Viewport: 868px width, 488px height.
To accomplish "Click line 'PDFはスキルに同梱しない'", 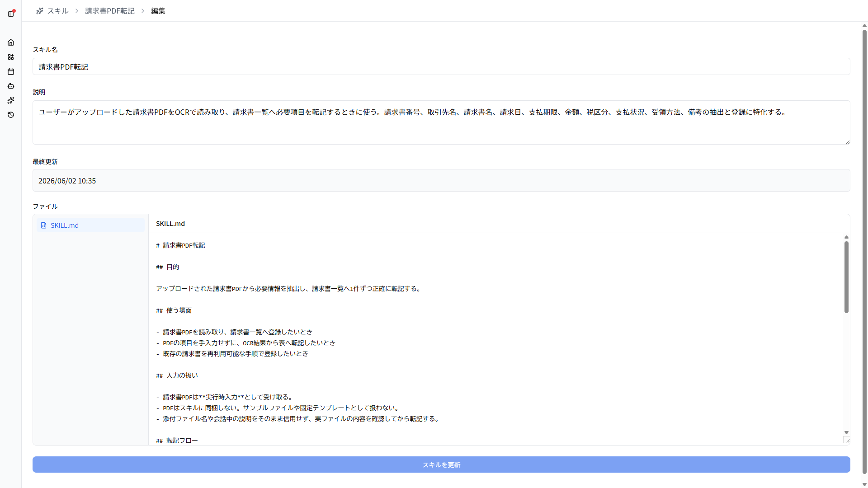I will click(278, 408).
